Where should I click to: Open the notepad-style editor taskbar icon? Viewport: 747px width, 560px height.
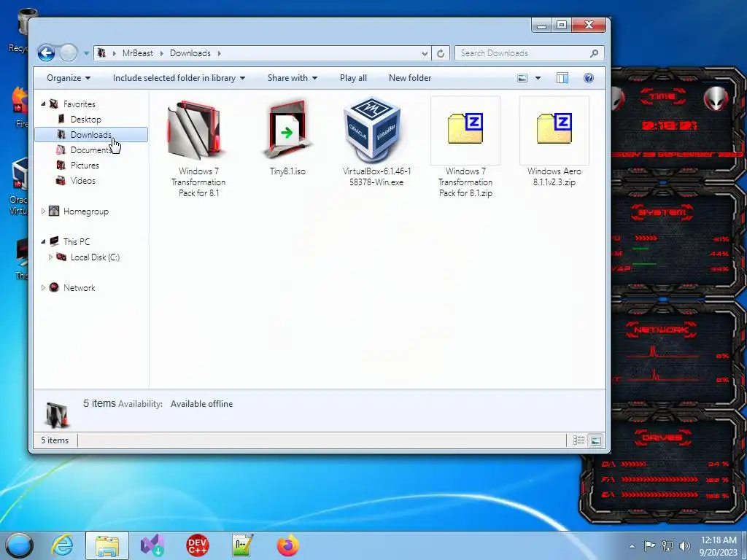pos(242,545)
